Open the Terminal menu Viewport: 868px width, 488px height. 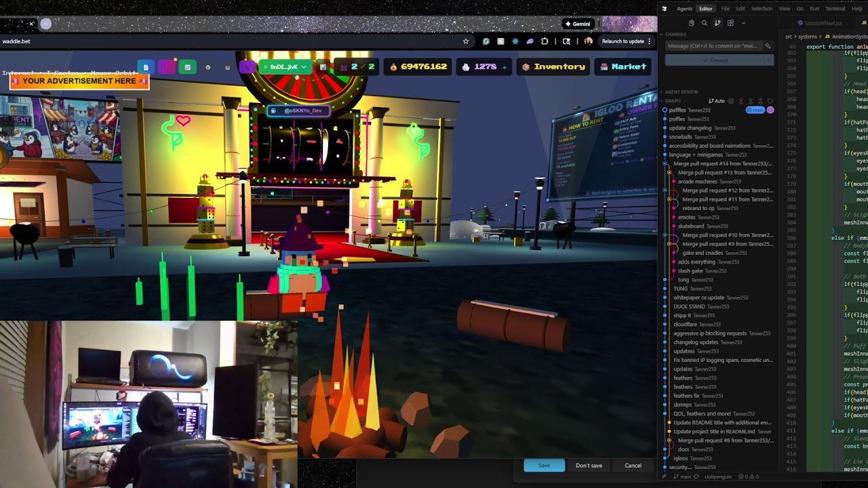pyautogui.click(x=835, y=9)
